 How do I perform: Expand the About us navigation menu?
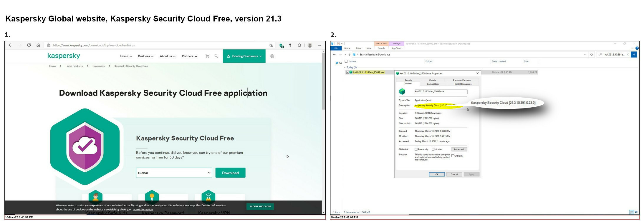pos(168,56)
